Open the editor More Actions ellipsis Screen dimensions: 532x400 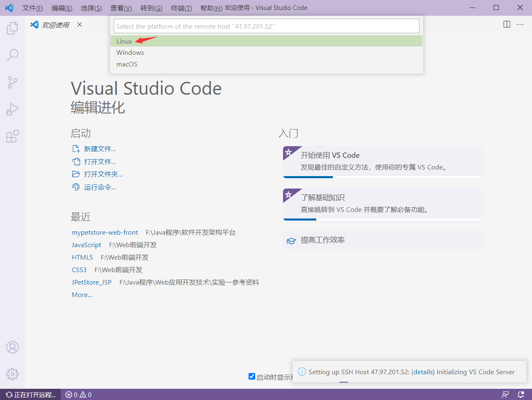tap(520, 25)
